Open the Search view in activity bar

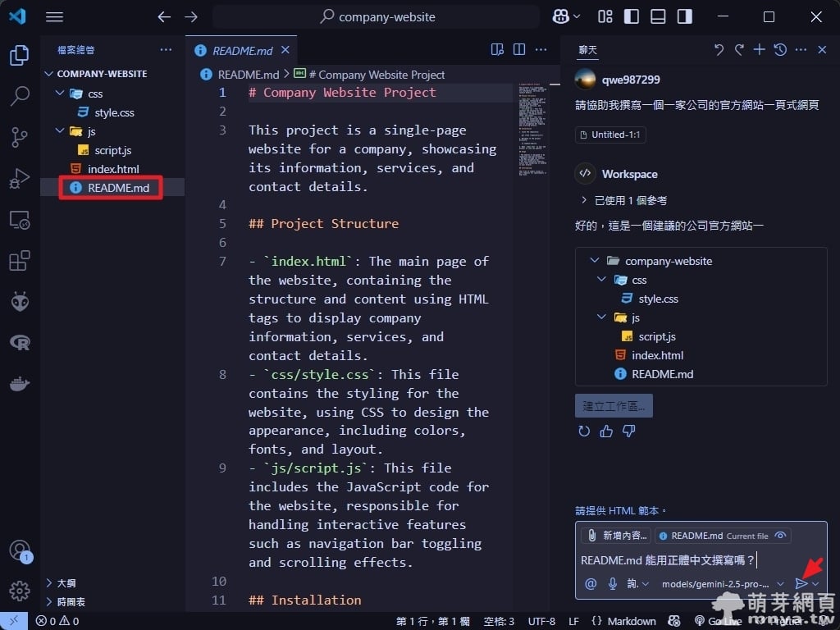pyautogui.click(x=20, y=96)
